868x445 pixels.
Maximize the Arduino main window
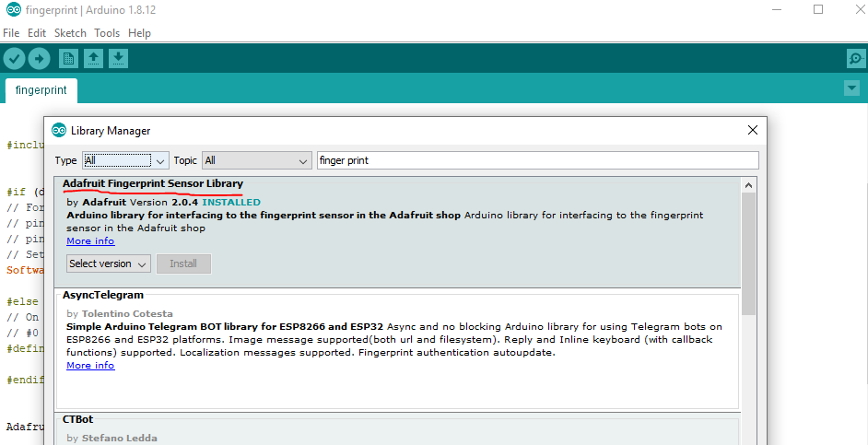pyautogui.click(x=818, y=9)
